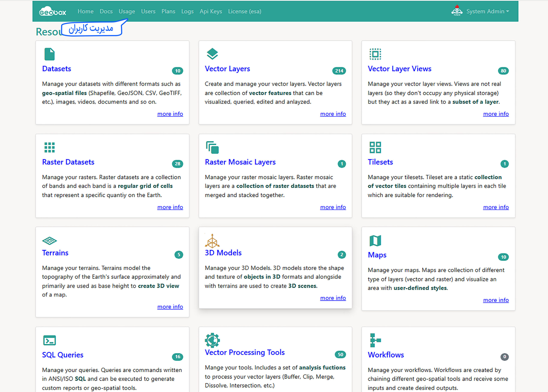Screen dimensions: 548x392
Task: Open the System Admin dropdown menu
Action: [487, 11]
